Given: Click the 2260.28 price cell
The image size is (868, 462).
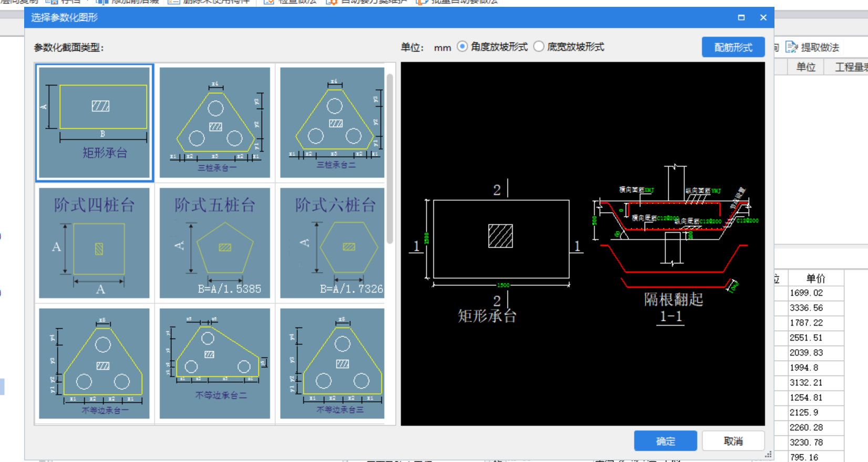Looking at the screenshot, I should [x=815, y=427].
